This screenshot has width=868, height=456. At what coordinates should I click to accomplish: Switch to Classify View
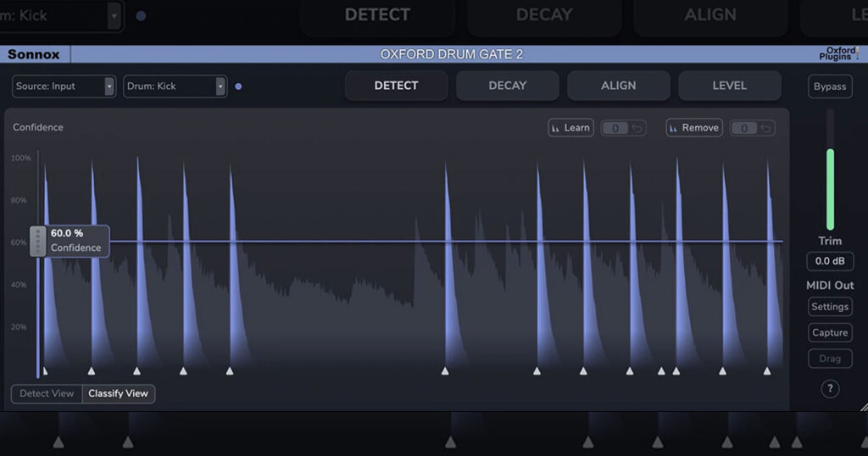coord(119,393)
